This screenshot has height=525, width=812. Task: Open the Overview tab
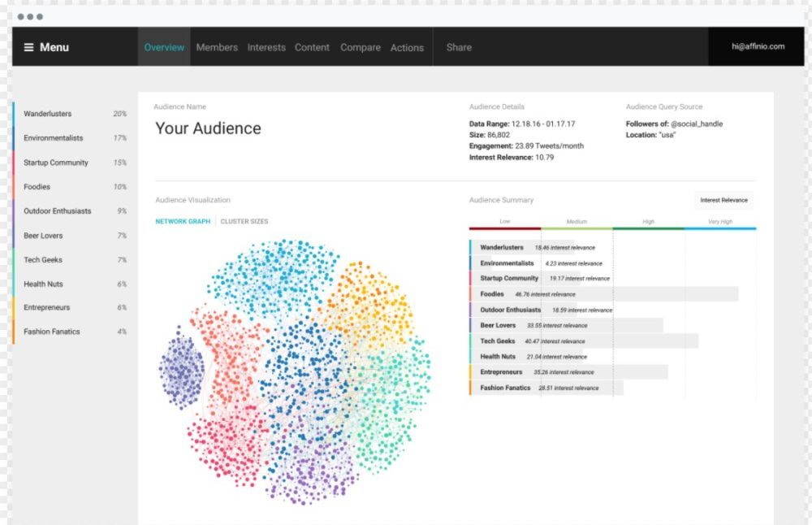coord(164,47)
